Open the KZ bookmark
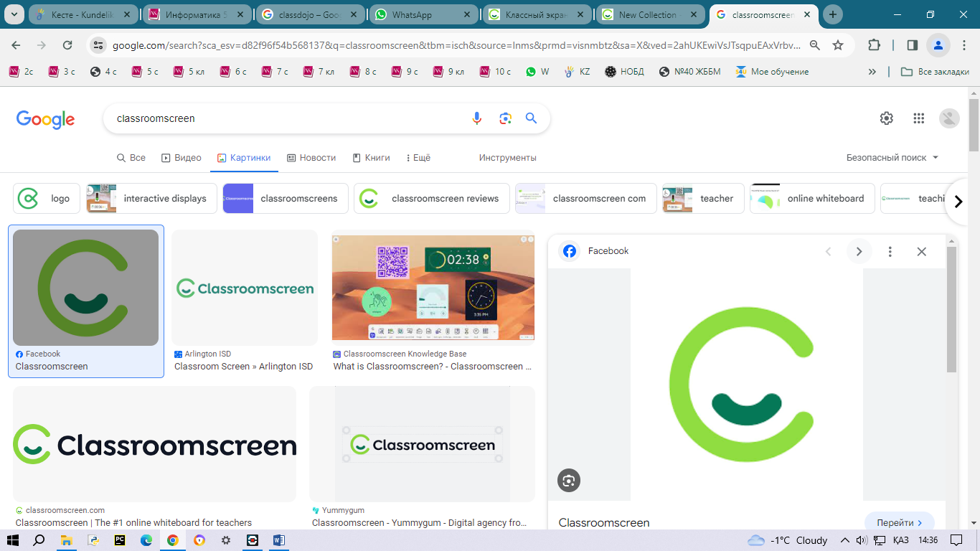980x551 pixels. 578,72
